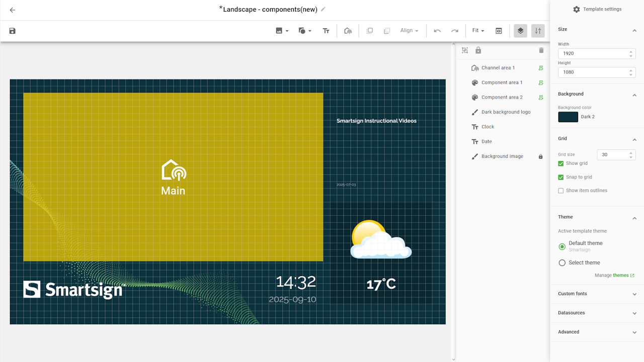This screenshot has width=644, height=362.
Task: Disable the Show grid checkbox
Action: (x=561, y=163)
